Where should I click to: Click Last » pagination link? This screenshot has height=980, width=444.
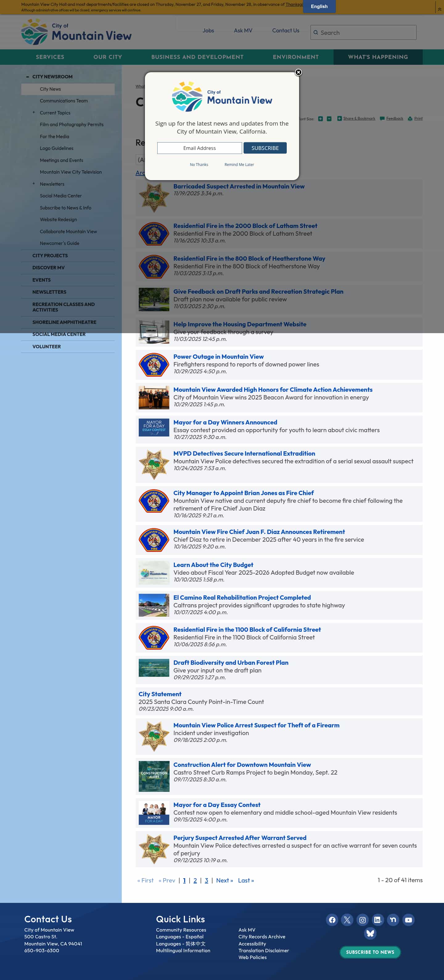(x=246, y=880)
